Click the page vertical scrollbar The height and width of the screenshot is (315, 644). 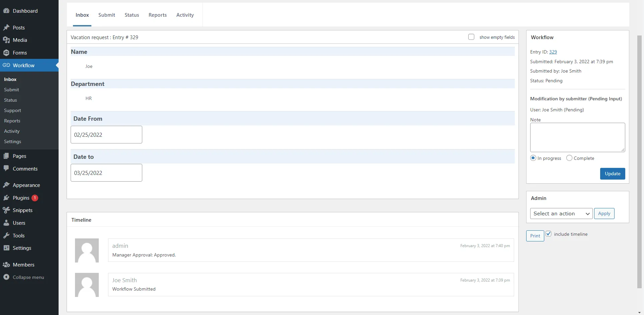[640, 162]
